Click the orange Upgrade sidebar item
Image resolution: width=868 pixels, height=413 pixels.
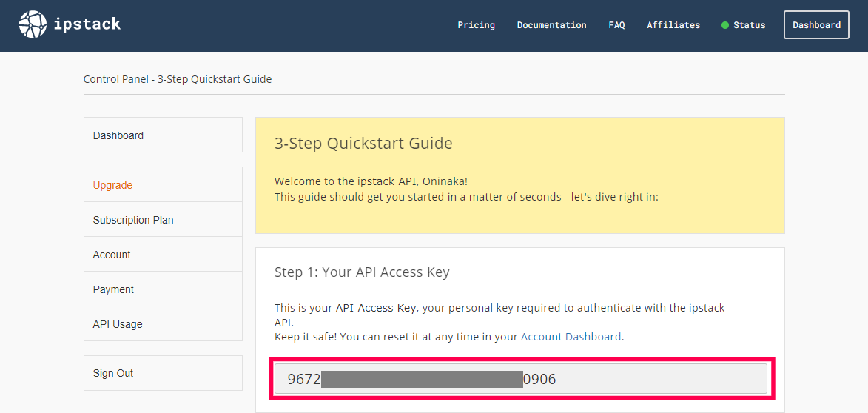point(163,184)
